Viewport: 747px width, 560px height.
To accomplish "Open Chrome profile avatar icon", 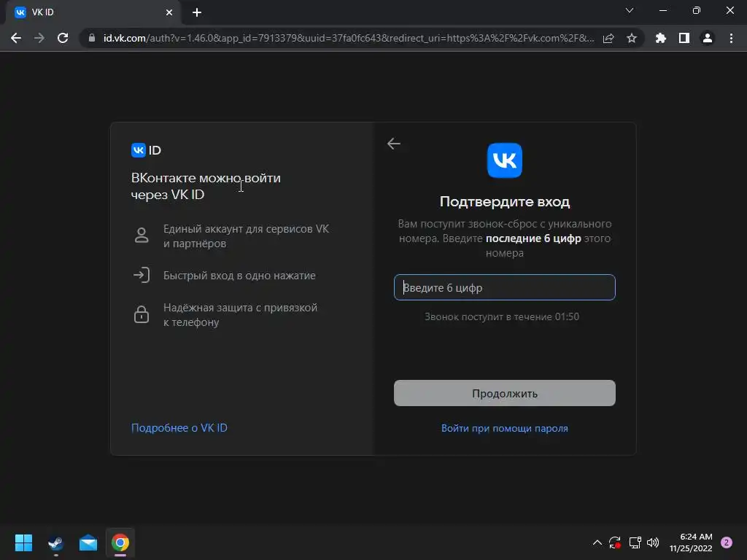I will click(708, 38).
